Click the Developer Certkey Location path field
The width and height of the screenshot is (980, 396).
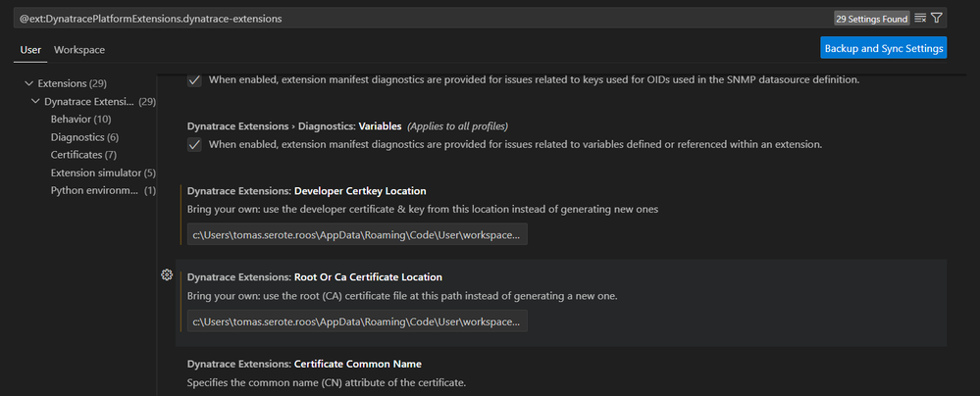tap(357, 234)
